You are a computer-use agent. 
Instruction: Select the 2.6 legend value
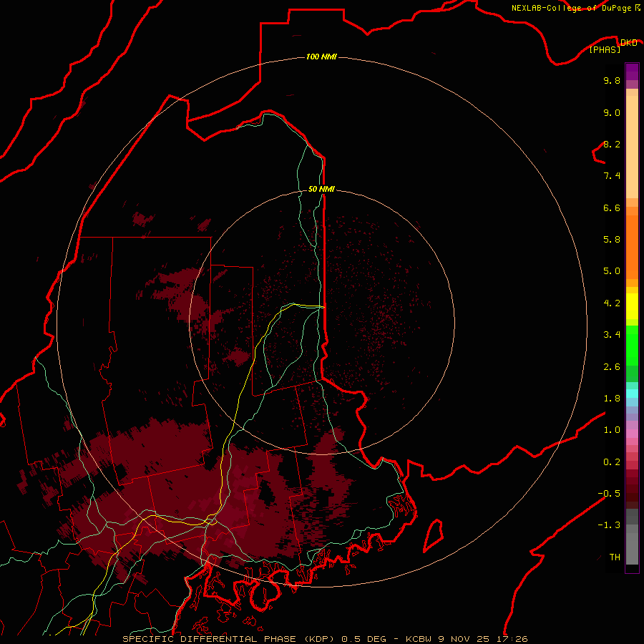[612, 367]
